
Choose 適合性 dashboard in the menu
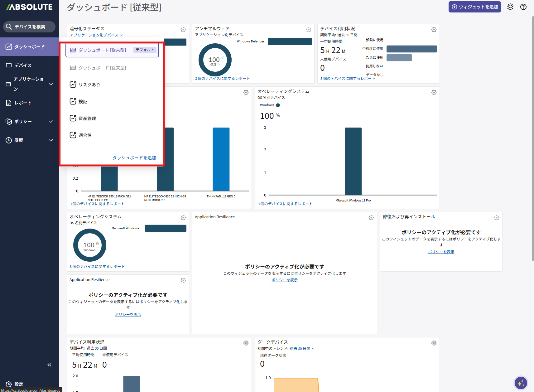(85, 135)
